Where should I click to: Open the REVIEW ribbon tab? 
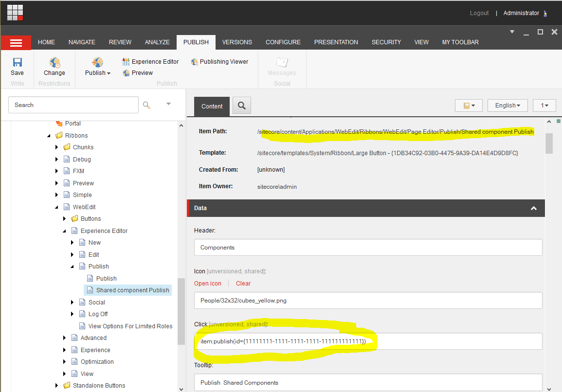120,42
